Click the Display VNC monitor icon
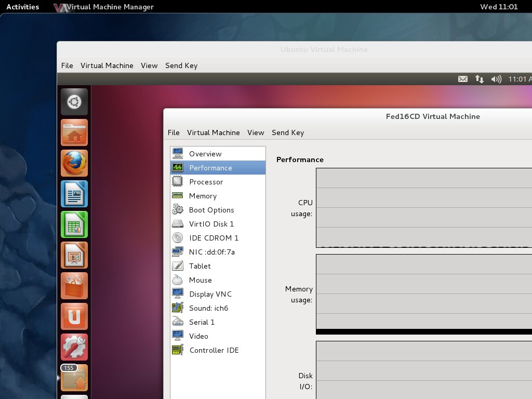 (x=178, y=294)
